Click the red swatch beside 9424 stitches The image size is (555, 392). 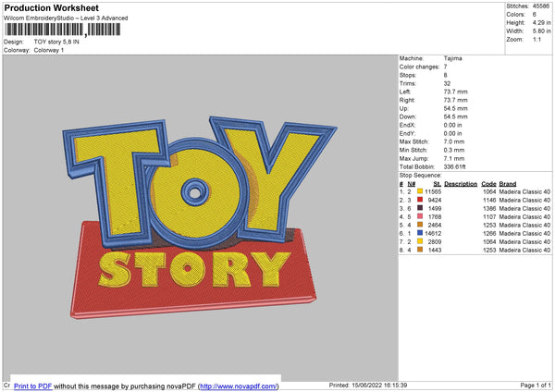pyautogui.click(x=420, y=200)
